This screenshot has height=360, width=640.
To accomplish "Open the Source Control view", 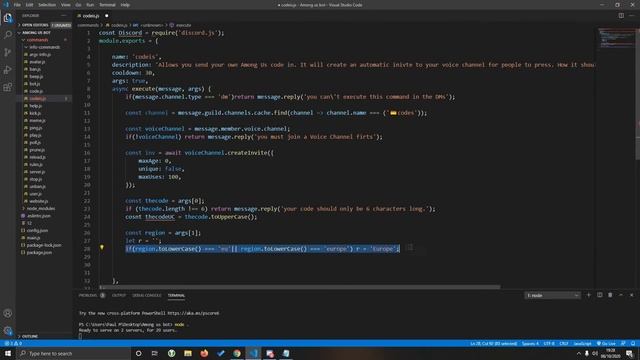I will [8, 52].
